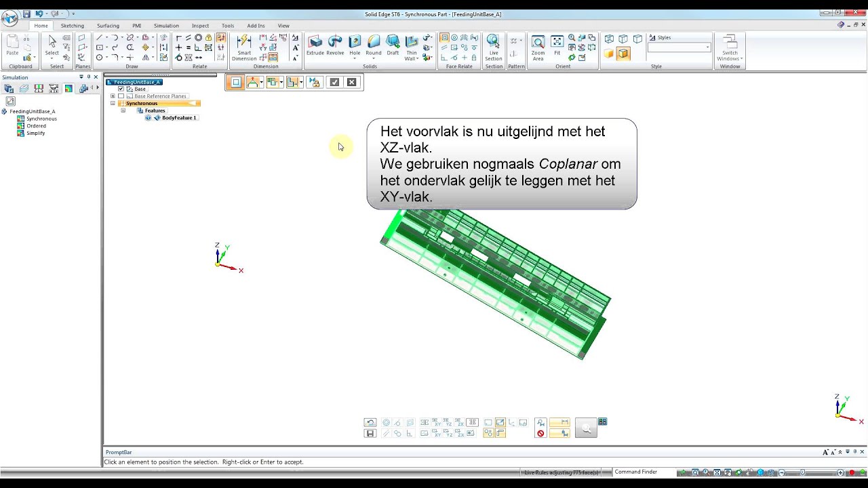Screen dimensions: 868x488
Task: Select the Draft tool
Action: coord(393,45)
